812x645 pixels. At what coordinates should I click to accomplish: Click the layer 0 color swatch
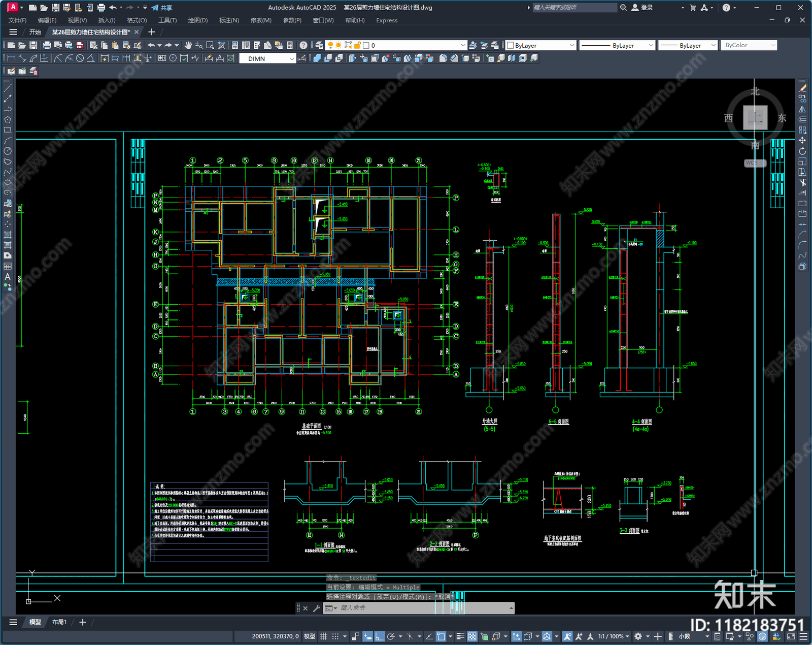click(x=366, y=45)
